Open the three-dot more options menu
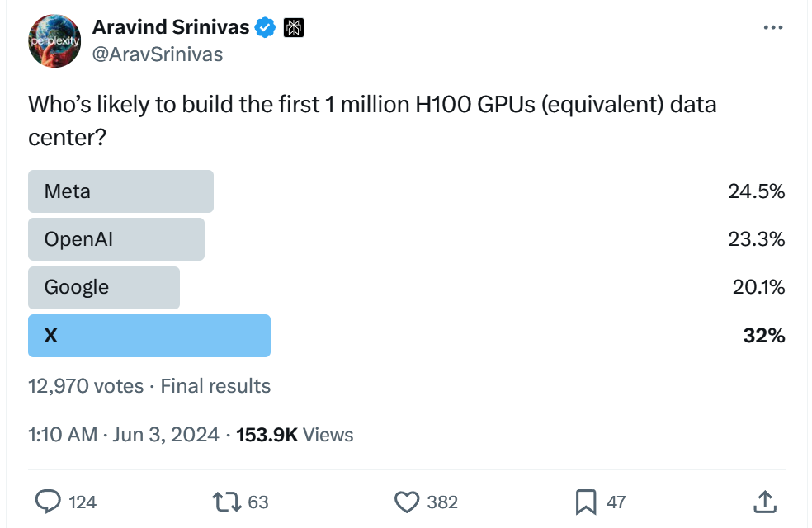The image size is (812, 528). click(772, 27)
